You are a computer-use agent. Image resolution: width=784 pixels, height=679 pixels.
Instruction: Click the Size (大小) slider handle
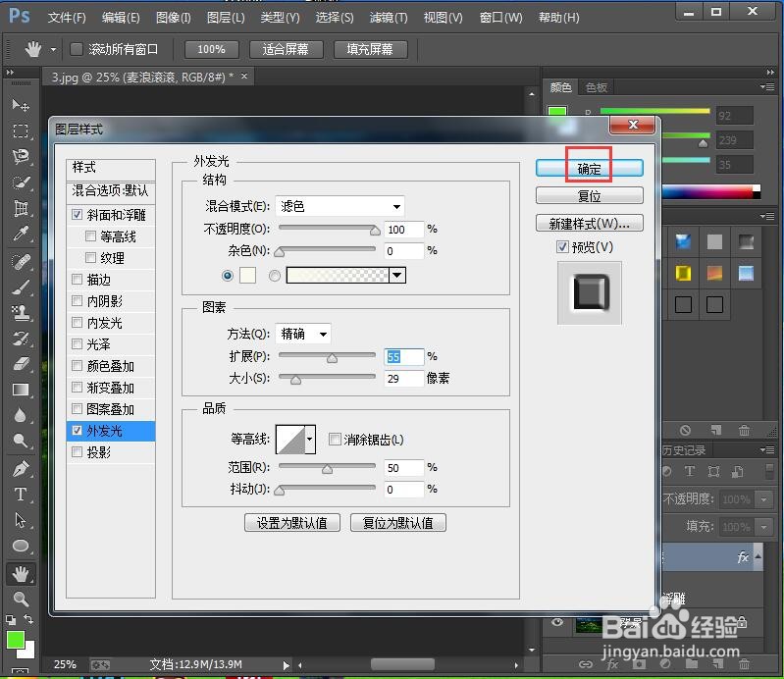(295, 380)
